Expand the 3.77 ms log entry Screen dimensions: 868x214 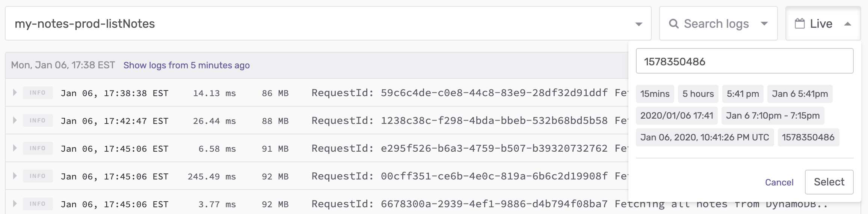15,203
